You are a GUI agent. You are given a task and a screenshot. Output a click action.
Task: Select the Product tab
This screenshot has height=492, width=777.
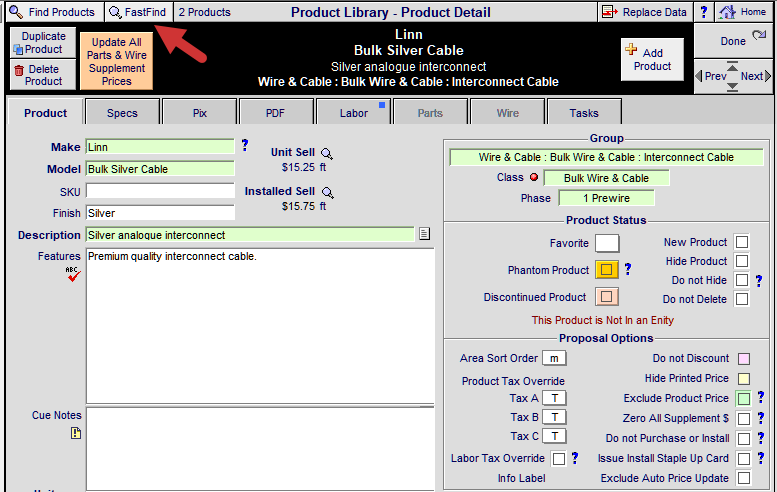pos(46,113)
